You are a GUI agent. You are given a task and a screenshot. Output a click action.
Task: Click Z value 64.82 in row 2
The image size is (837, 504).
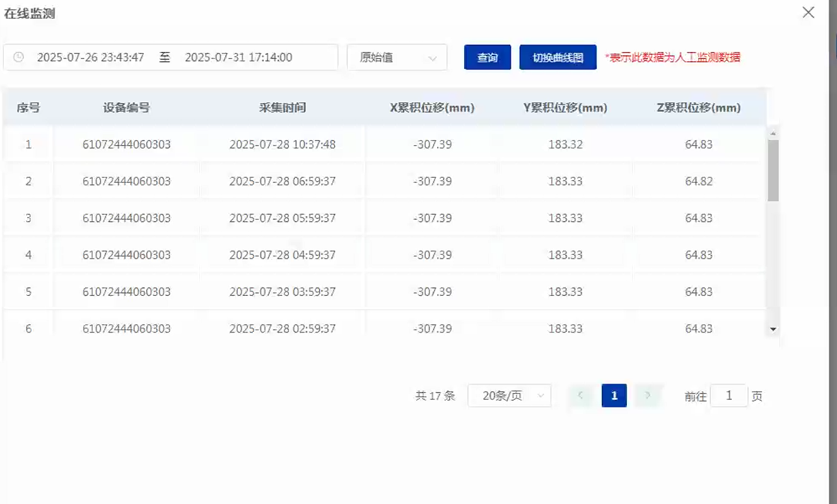[x=699, y=181]
